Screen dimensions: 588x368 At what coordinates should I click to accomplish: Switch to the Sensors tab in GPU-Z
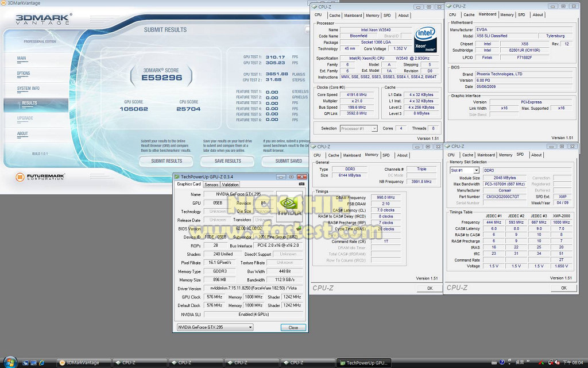pos(211,185)
